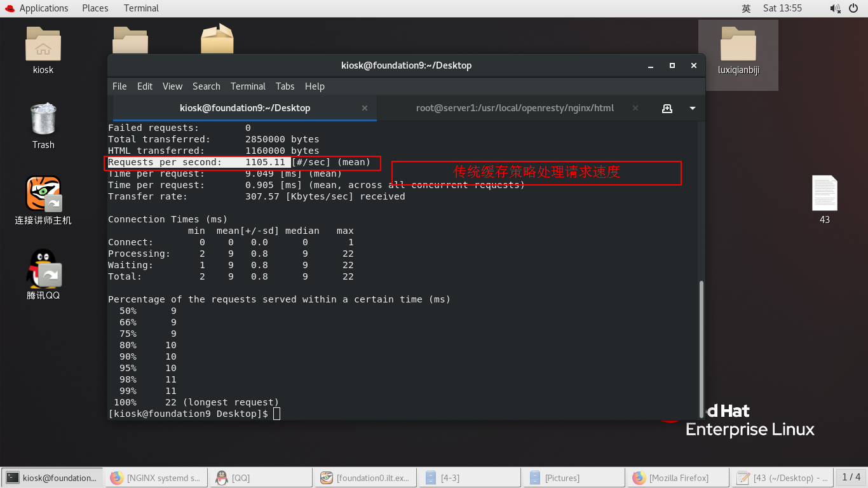Screen dimensions: 868x488
Task: Expand the terminal tab list dropdown arrow
Action: (x=693, y=109)
